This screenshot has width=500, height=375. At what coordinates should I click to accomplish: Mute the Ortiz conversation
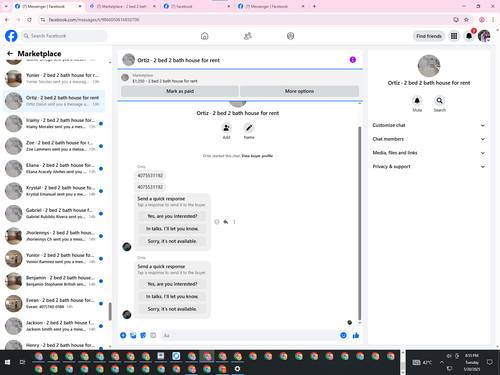(x=417, y=100)
